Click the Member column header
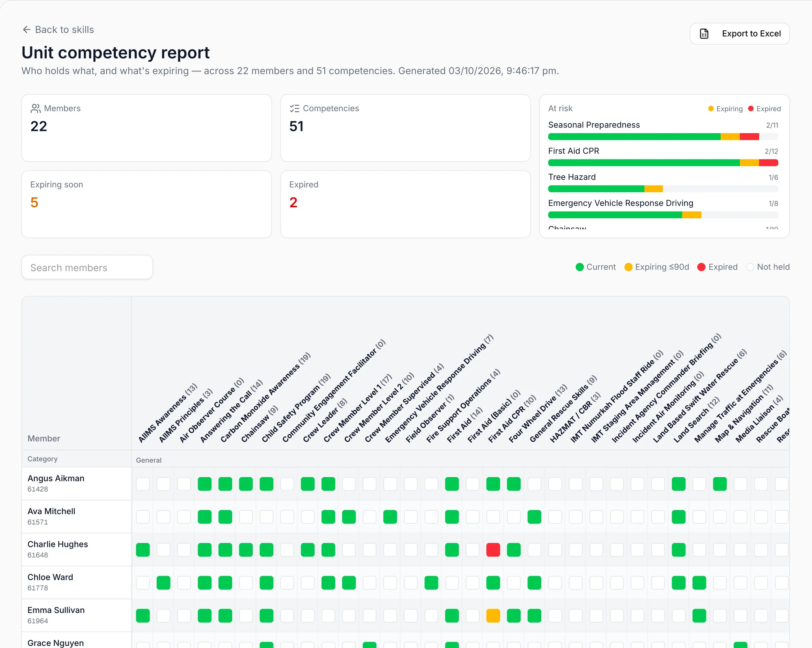The image size is (812, 648). [x=44, y=439]
